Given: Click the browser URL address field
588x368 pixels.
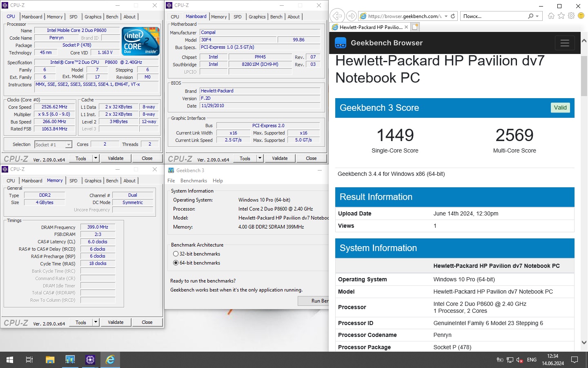Looking at the screenshot, I should [x=405, y=16].
